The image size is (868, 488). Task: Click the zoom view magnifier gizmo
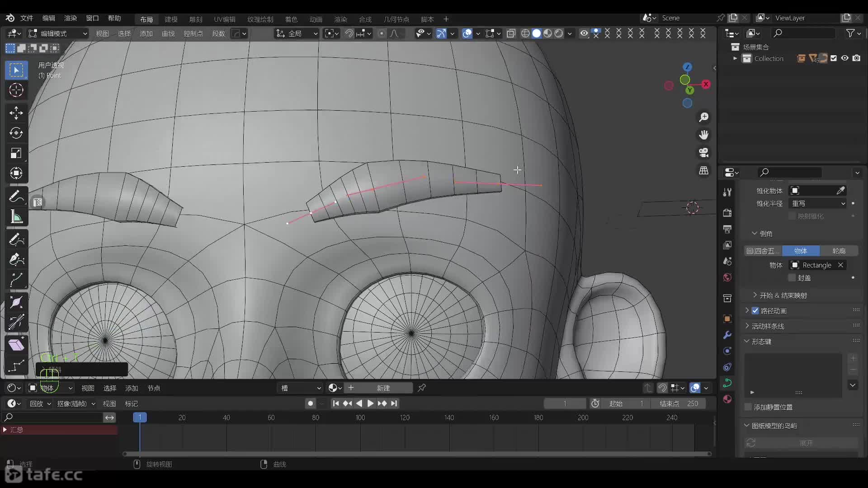(704, 117)
